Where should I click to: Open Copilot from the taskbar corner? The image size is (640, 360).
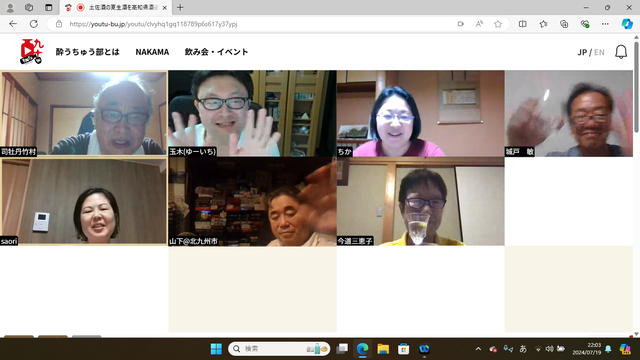click(x=625, y=349)
